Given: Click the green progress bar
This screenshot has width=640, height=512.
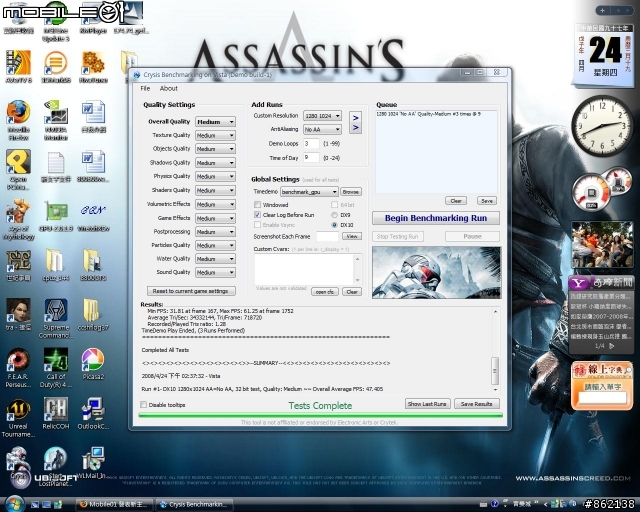Looking at the screenshot, I should click(x=320, y=415).
